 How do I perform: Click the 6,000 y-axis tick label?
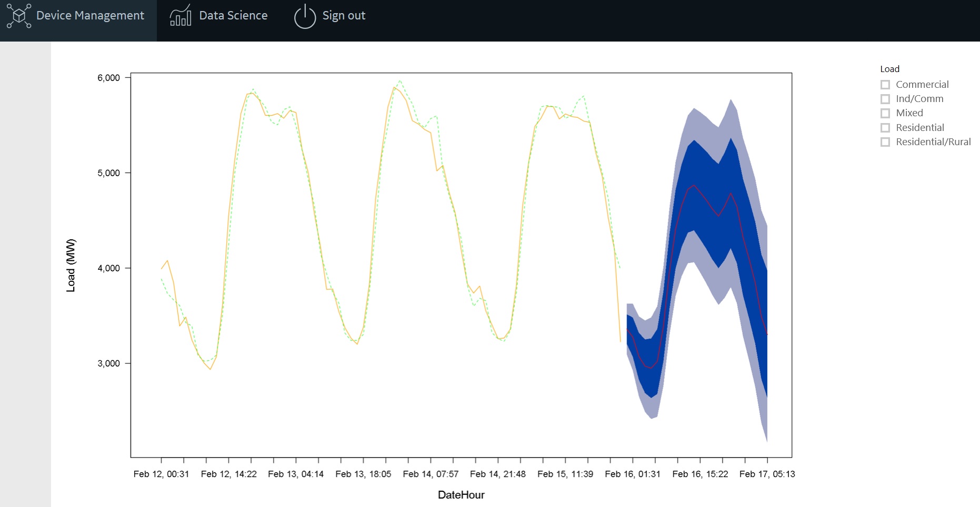pyautogui.click(x=108, y=78)
